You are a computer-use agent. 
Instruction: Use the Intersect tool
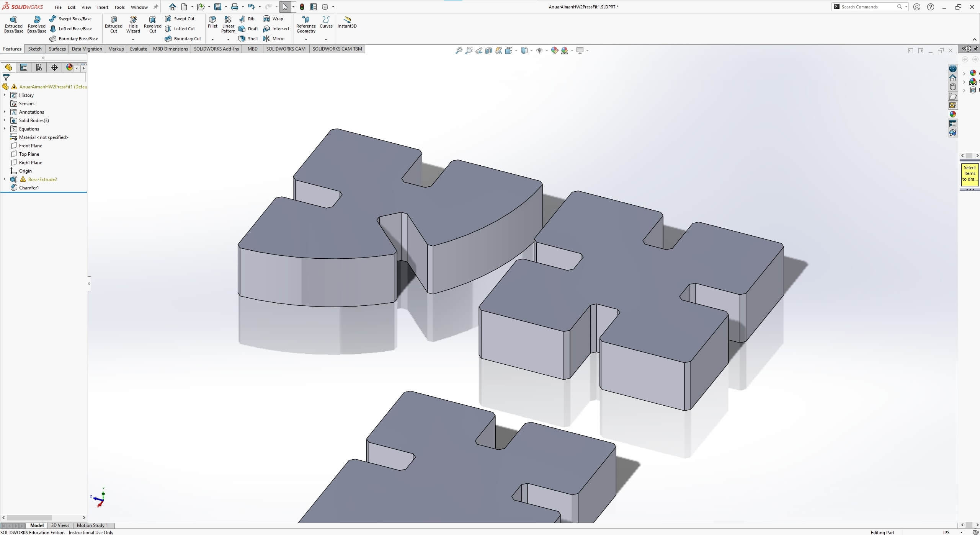point(276,29)
